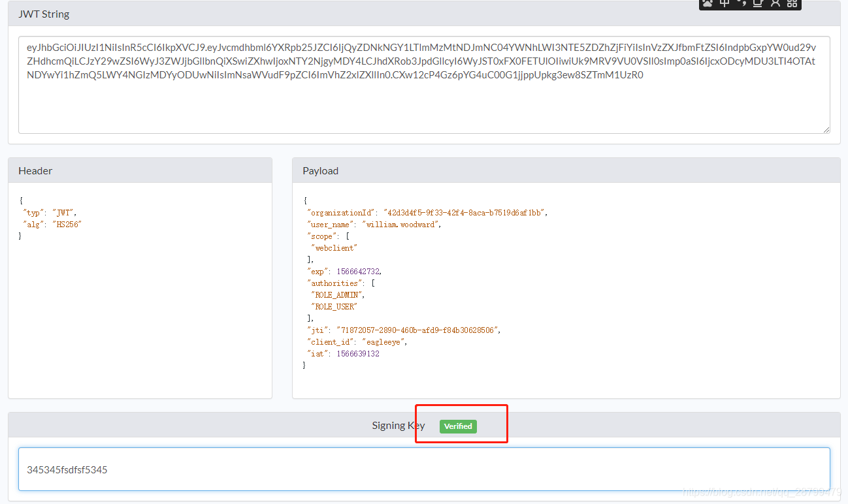
Task: Click the client_id "eagleeye" line
Action: 357,342
